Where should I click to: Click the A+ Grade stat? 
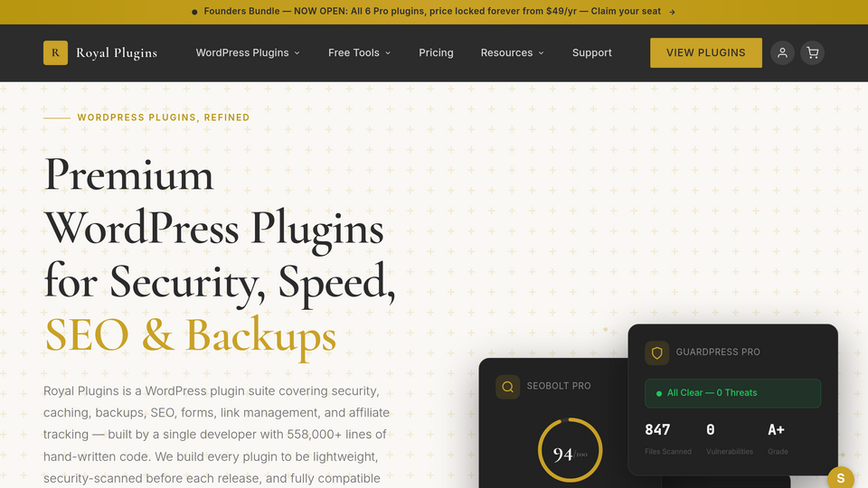click(778, 439)
